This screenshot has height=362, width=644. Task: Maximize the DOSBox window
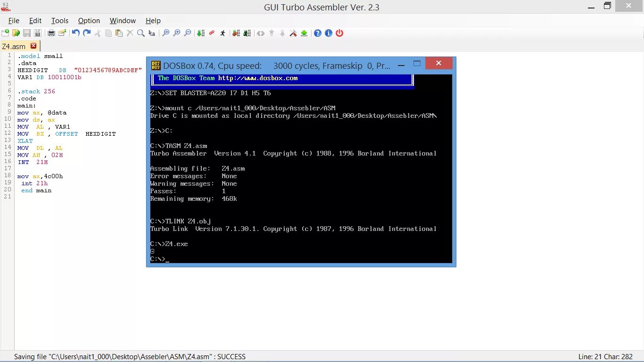[417, 64]
